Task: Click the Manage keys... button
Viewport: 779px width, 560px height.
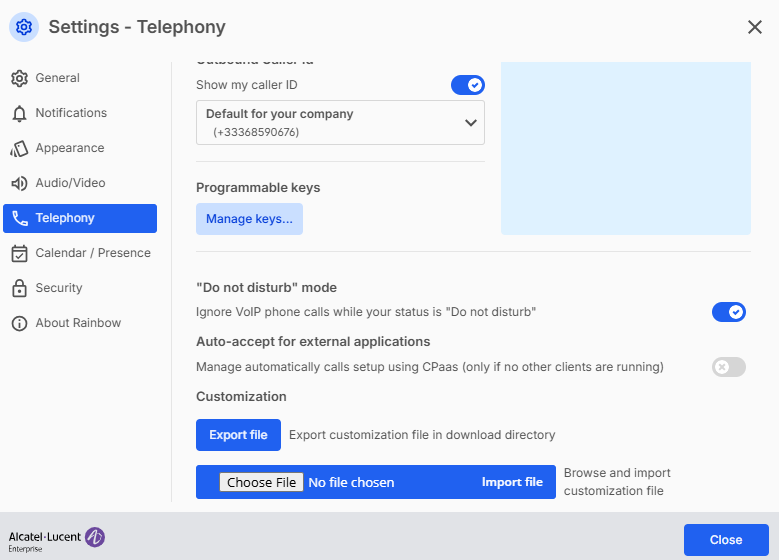Action: [249, 219]
